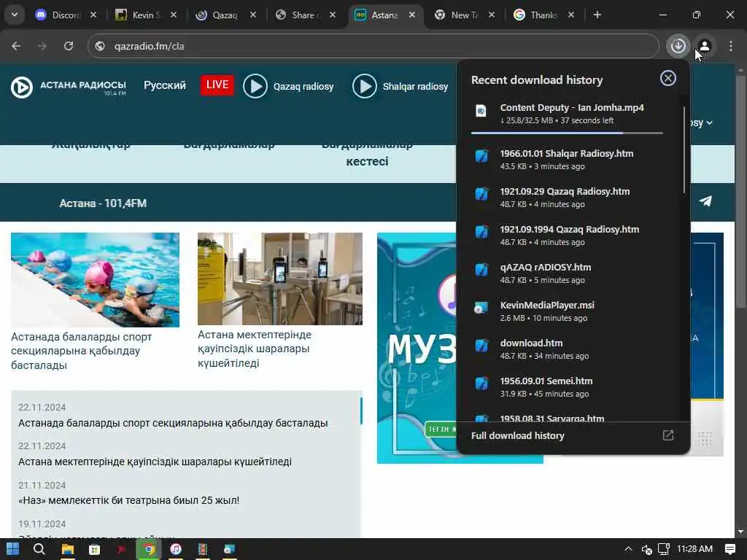Expand the tab search dropdown

pos(15,15)
